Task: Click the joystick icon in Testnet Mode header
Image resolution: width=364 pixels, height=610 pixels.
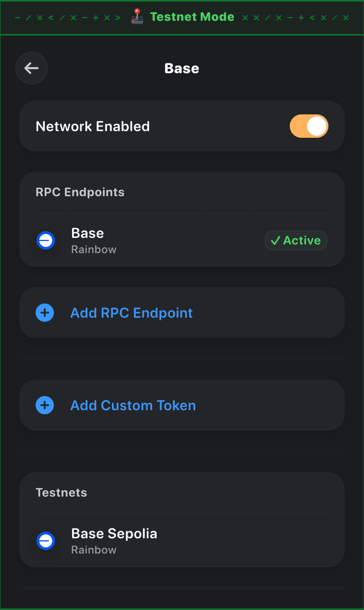Action: click(x=136, y=16)
